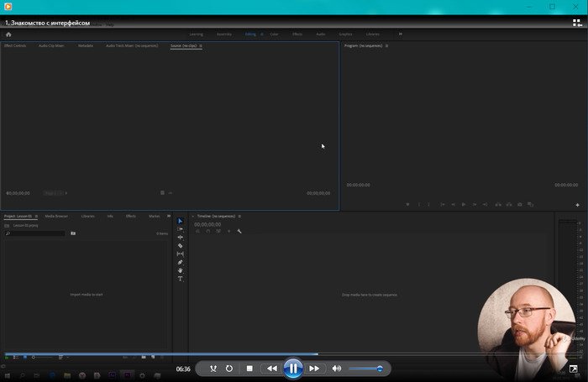588x382 pixels.
Task: Toggle shuffle in media player
Action: point(213,369)
